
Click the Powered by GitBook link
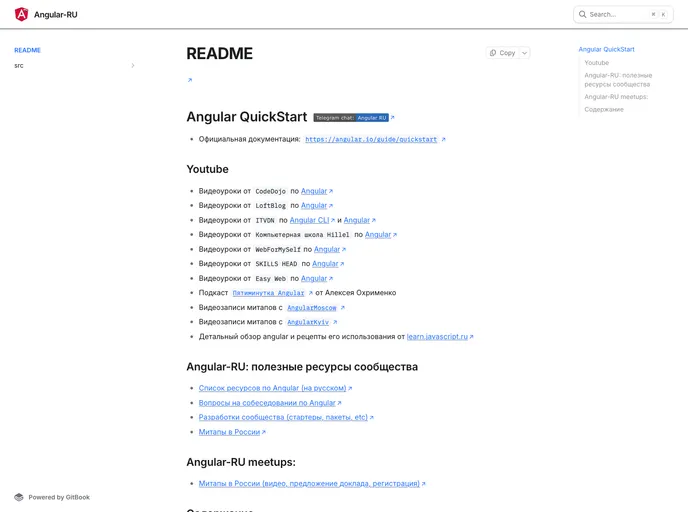pos(59,497)
